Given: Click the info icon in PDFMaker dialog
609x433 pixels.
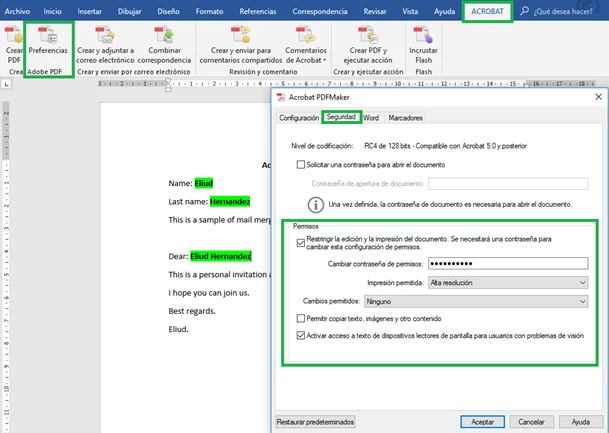Looking at the screenshot, I should [x=316, y=205].
